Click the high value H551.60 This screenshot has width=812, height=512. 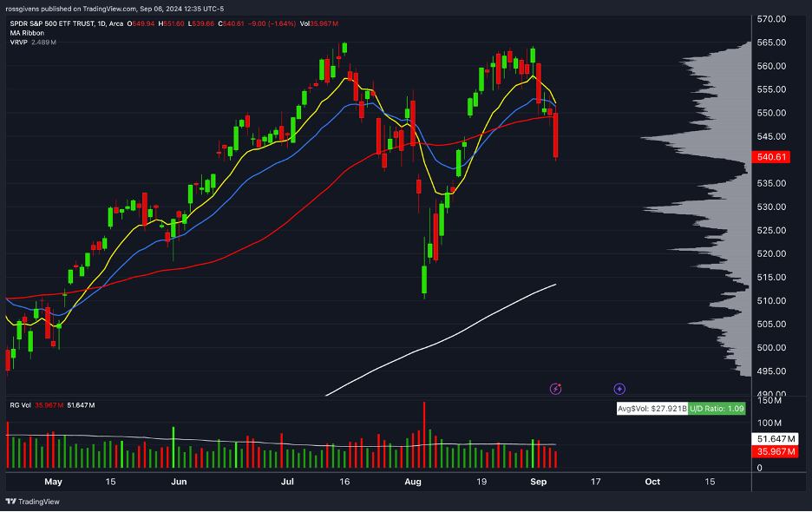(171, 23)
